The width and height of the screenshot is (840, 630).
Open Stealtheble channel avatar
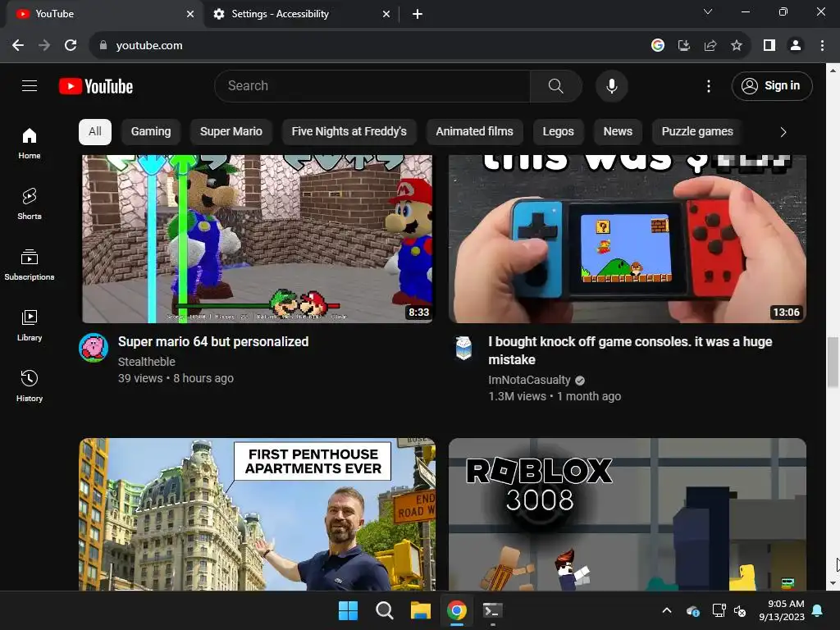[94, 348]
